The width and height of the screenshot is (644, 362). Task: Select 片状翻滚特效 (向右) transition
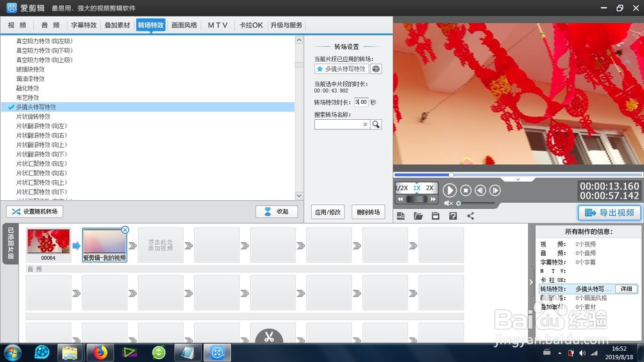click(41, 136)
